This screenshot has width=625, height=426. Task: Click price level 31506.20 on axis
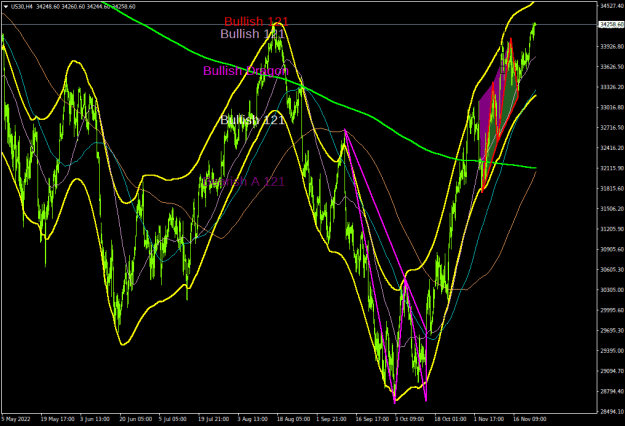[x=611, y=208]
